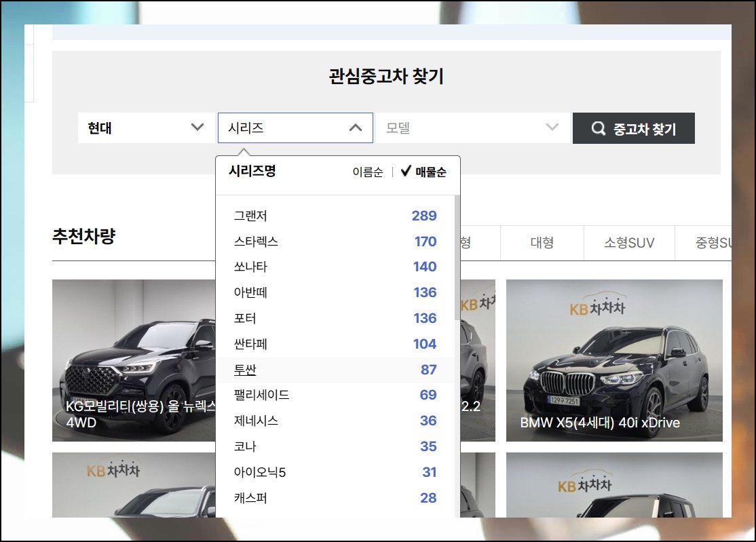Select 그랜저 from series list
This screenshot has width=756, height=542.
click(x=335, y=215)
